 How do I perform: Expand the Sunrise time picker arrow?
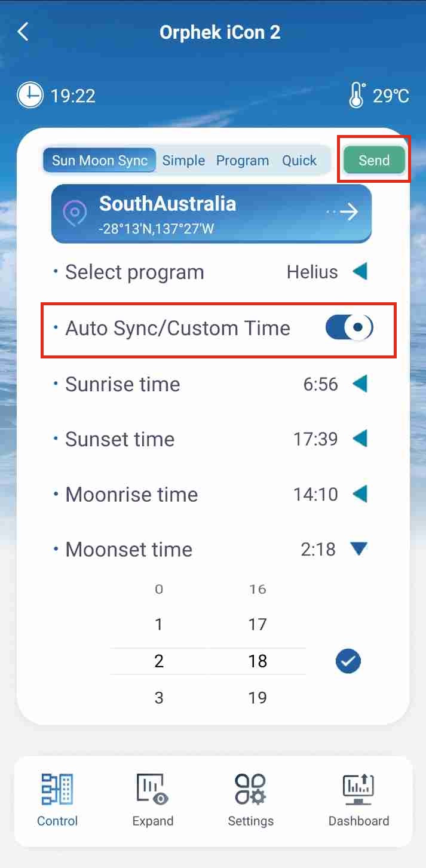(x=359, y=384)
